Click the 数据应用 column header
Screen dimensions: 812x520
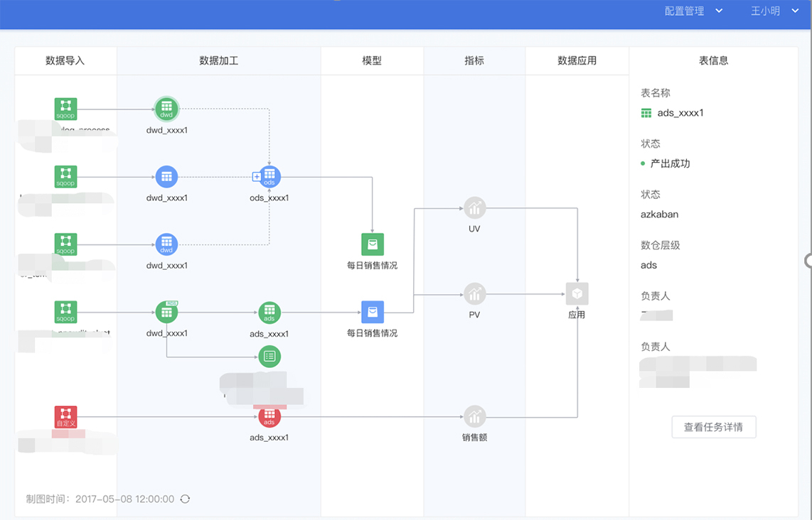[x=577, y=61]
